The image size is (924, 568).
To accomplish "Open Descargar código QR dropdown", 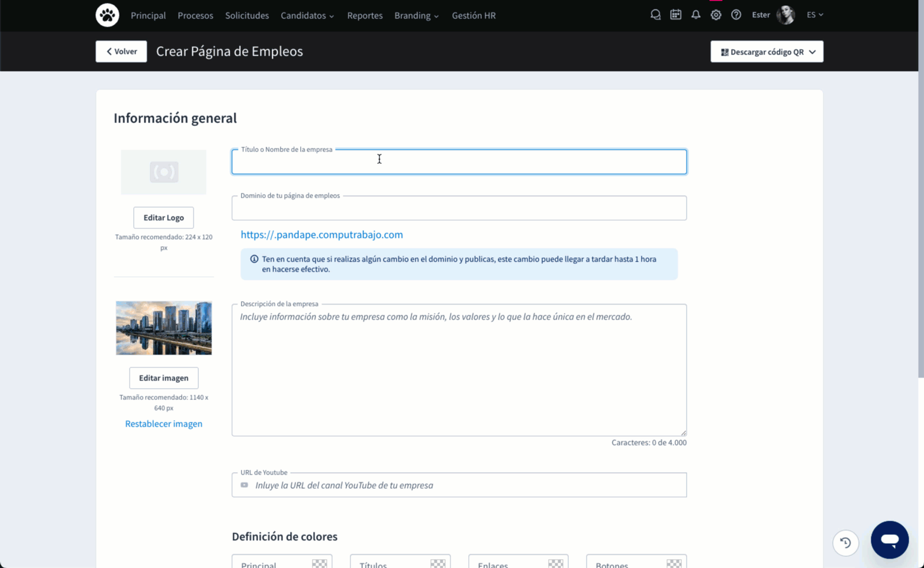I will (767, 52).
